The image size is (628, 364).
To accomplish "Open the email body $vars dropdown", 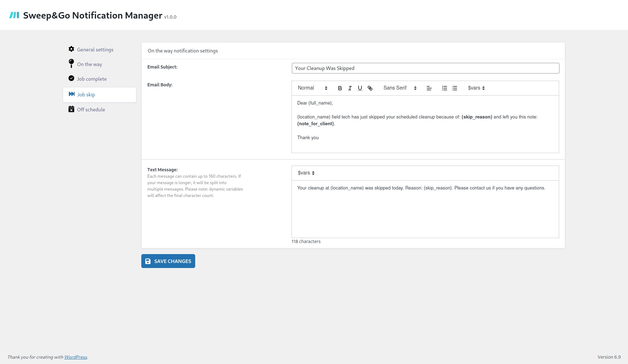I will (476, 88).
